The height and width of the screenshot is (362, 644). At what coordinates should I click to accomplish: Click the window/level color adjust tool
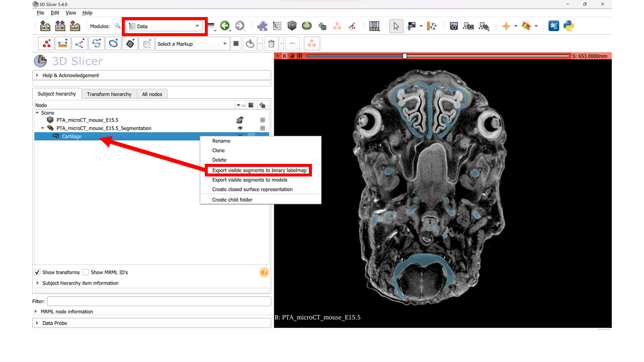(x=412, y=26)
